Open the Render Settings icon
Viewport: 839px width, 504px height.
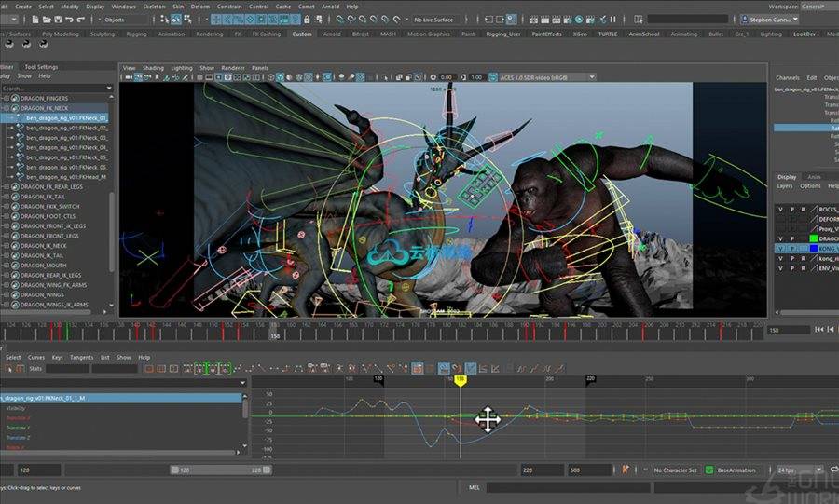(568, 20)
